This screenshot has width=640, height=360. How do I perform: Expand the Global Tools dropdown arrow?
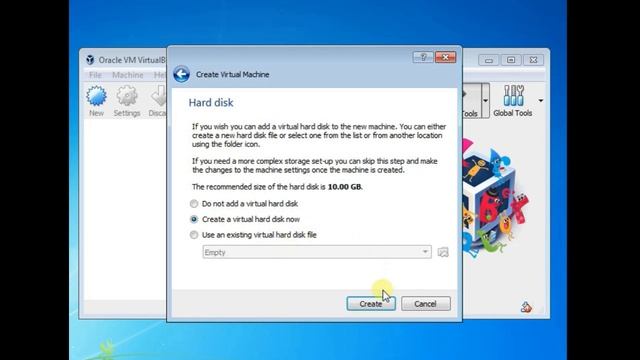pyautogui.click(x=541, y=100)
